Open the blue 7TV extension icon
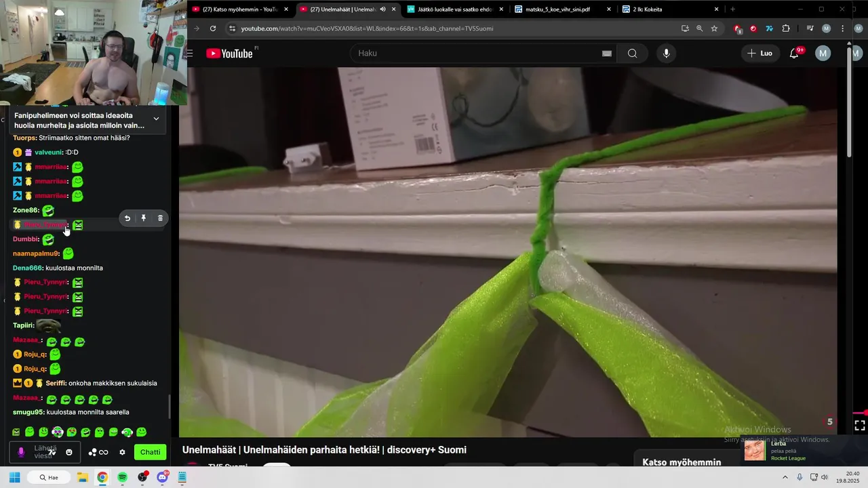 point(770,28)
